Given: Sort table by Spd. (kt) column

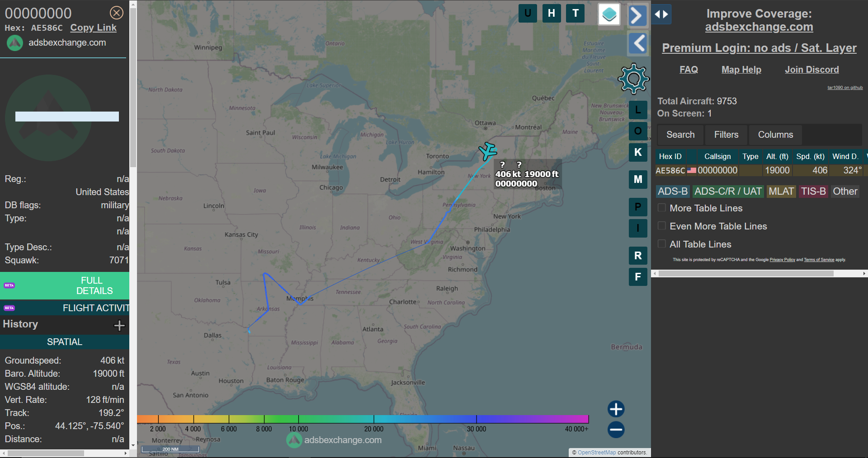Looking at the screenshot, I should pos(810,156).
